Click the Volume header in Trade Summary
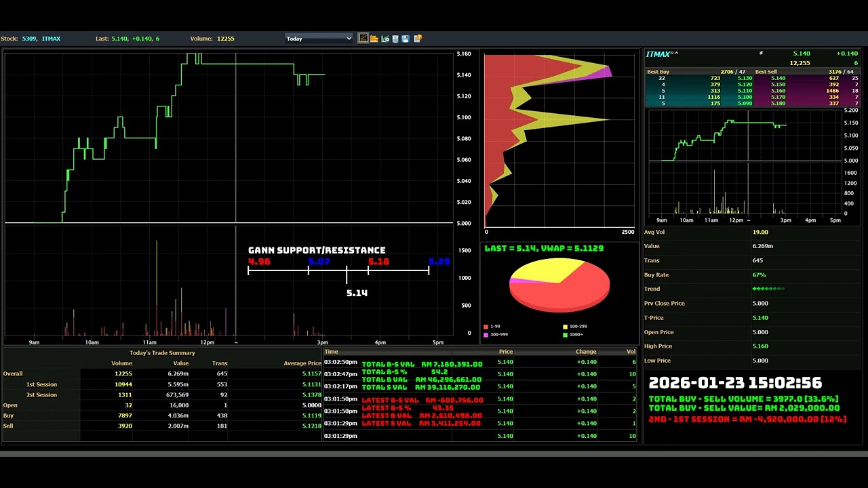This screenshot has height=488, width=868. pos(121,363)
